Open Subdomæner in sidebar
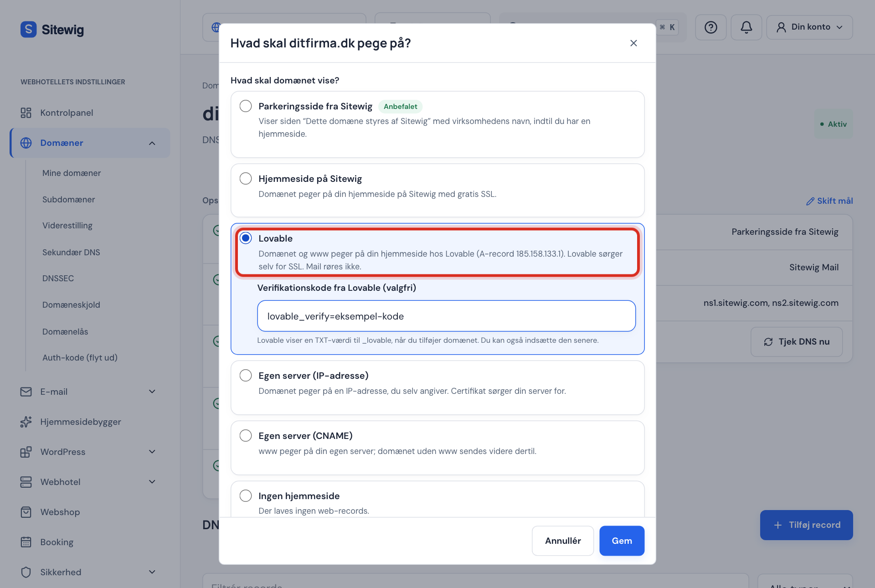The width and height of the screenshot is (875, 588). tap(68, 200)
